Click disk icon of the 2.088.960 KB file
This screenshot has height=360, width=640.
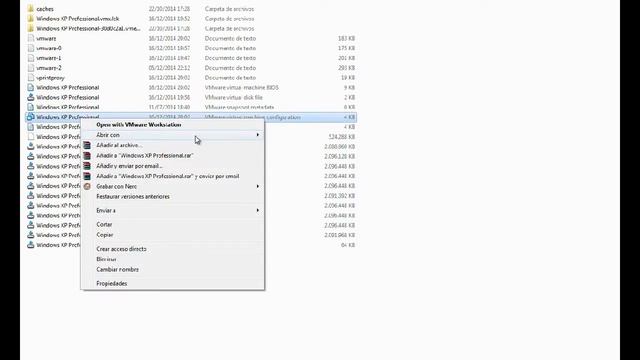(x=31, y=147)
